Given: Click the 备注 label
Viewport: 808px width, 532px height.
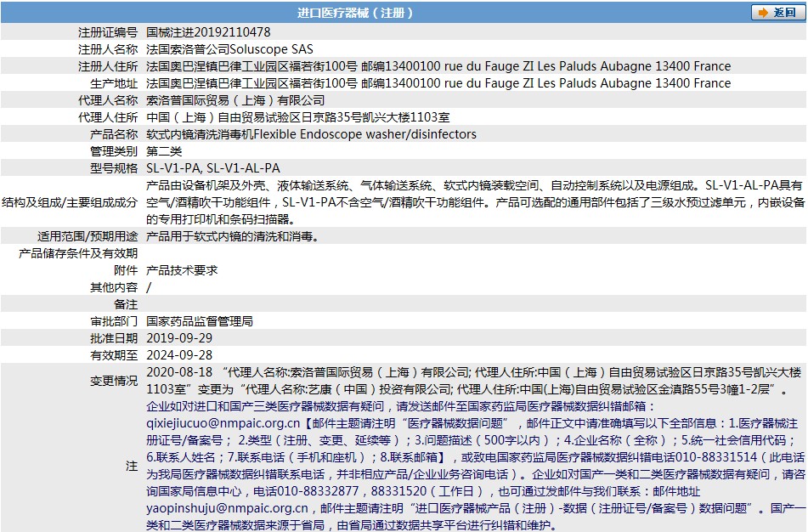Looking at the screenshot, I should [x=126, y=304].
